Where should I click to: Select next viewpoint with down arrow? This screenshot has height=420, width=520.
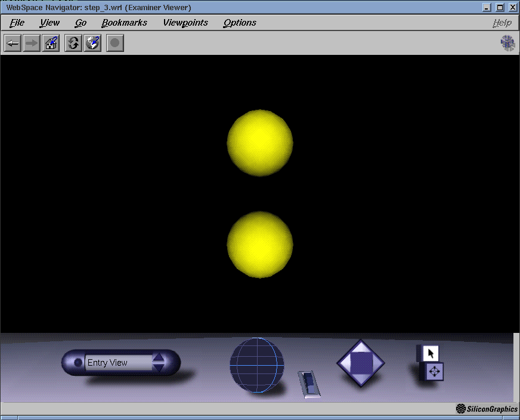coord(159,367)
